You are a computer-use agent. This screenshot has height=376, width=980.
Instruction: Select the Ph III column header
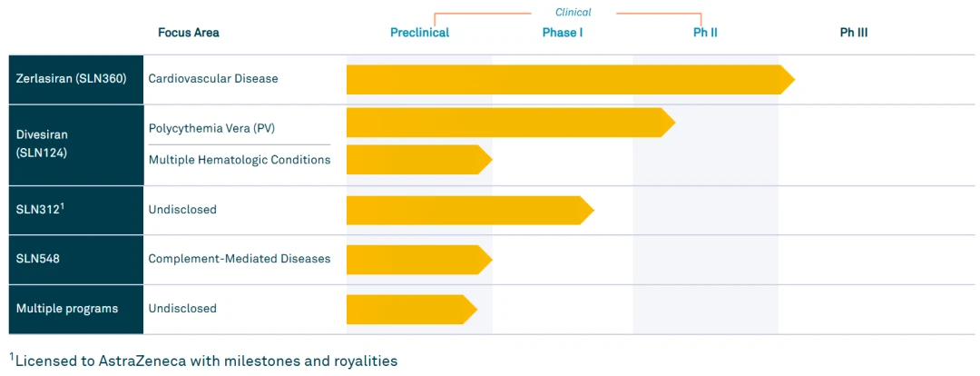point(853,33)
